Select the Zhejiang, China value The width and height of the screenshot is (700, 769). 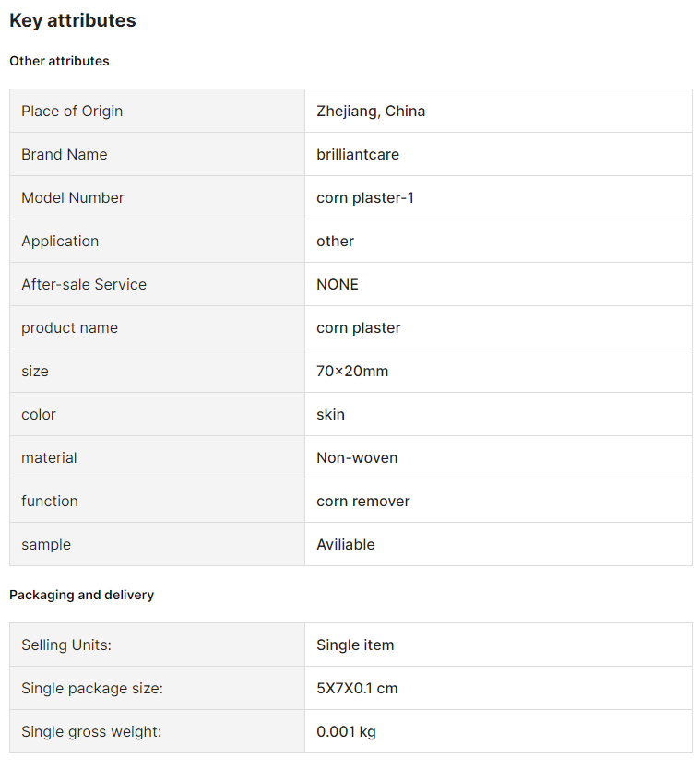point(371,112)
